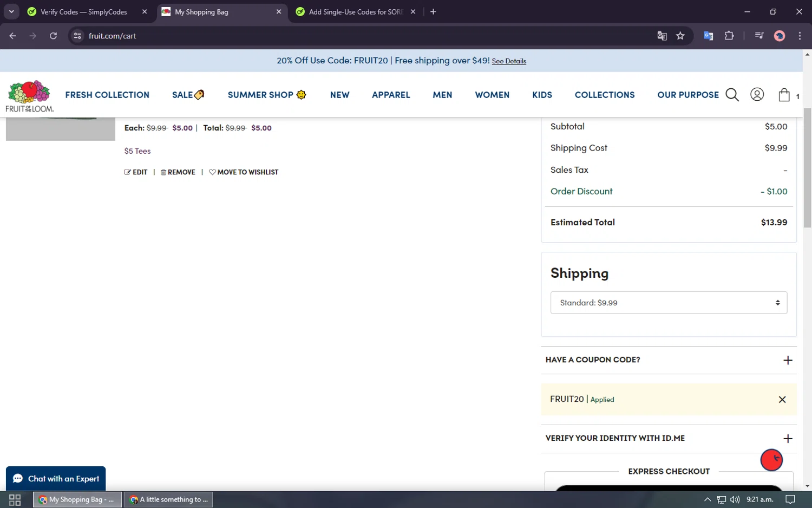Switch to the Verify Codes SimplyCodes tab
The width and height of the screenshot is (812, 508).
[84, 12]
